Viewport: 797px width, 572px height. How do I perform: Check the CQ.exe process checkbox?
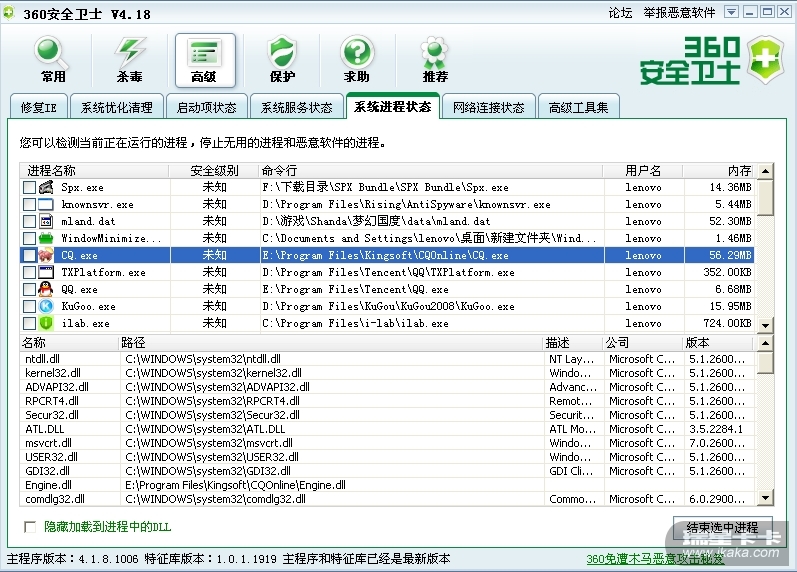(29, 255)
